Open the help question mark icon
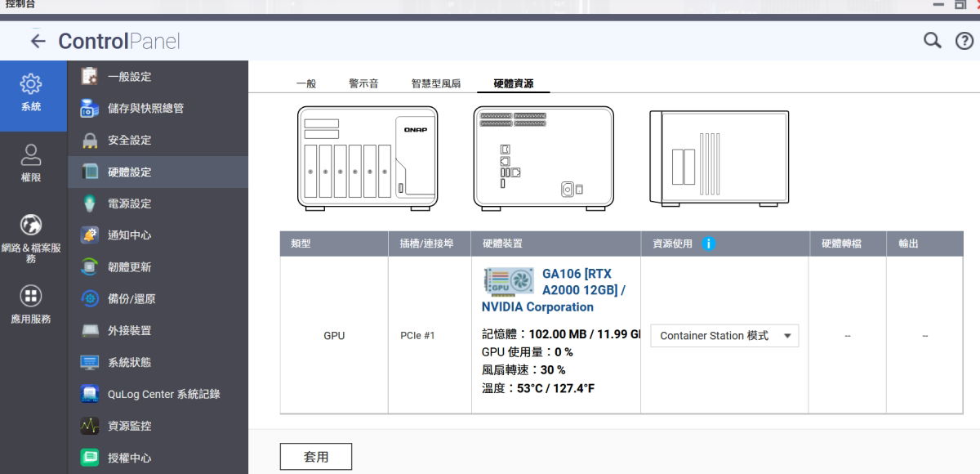 tap(964, 41)
